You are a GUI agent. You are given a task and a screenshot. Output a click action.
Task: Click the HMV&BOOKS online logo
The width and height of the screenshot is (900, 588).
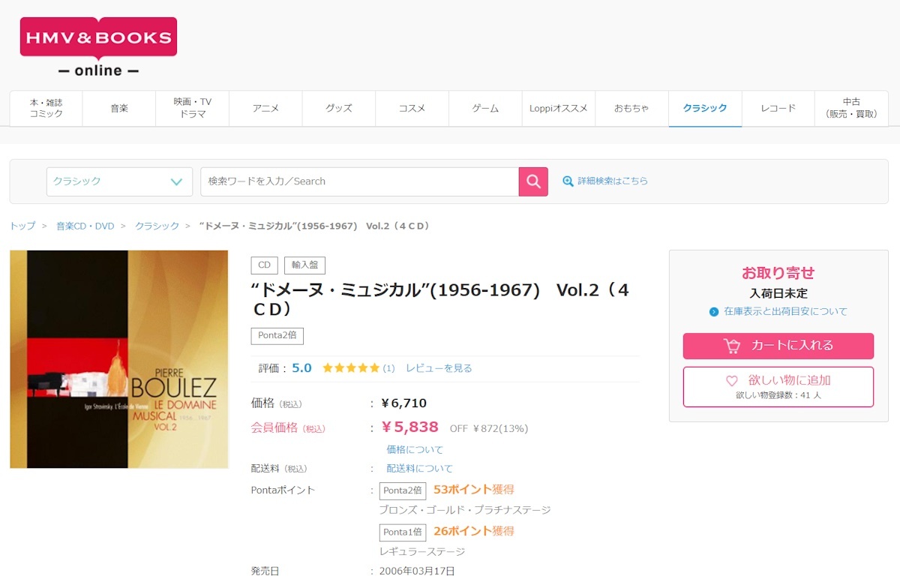click(98, 46)
